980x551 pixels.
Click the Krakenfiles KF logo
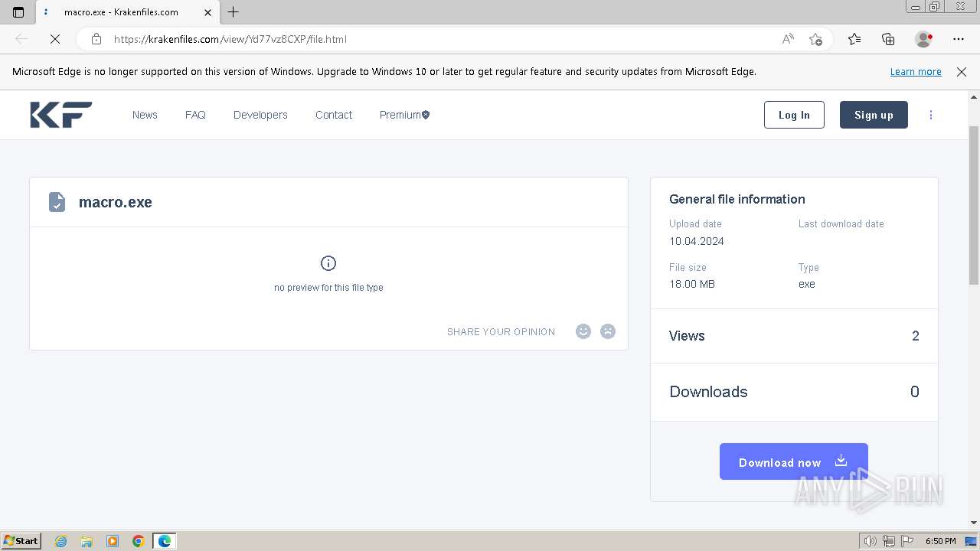pos(61,115)
